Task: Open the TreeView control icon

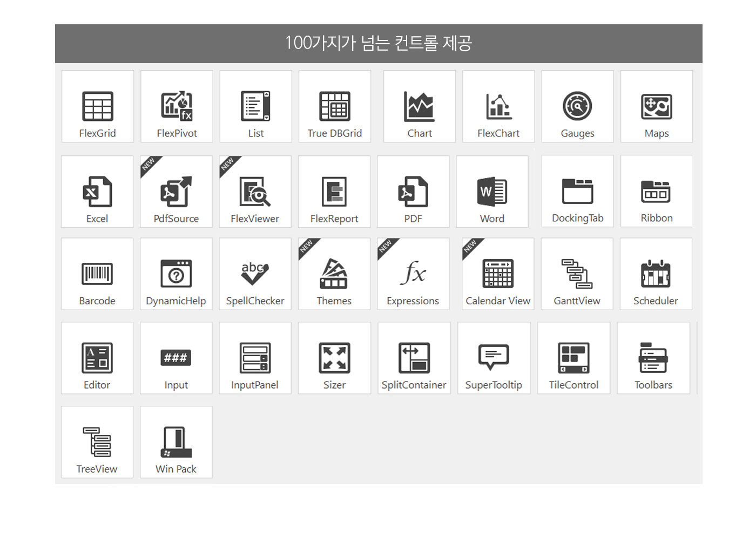Action: tap(97, 442)
